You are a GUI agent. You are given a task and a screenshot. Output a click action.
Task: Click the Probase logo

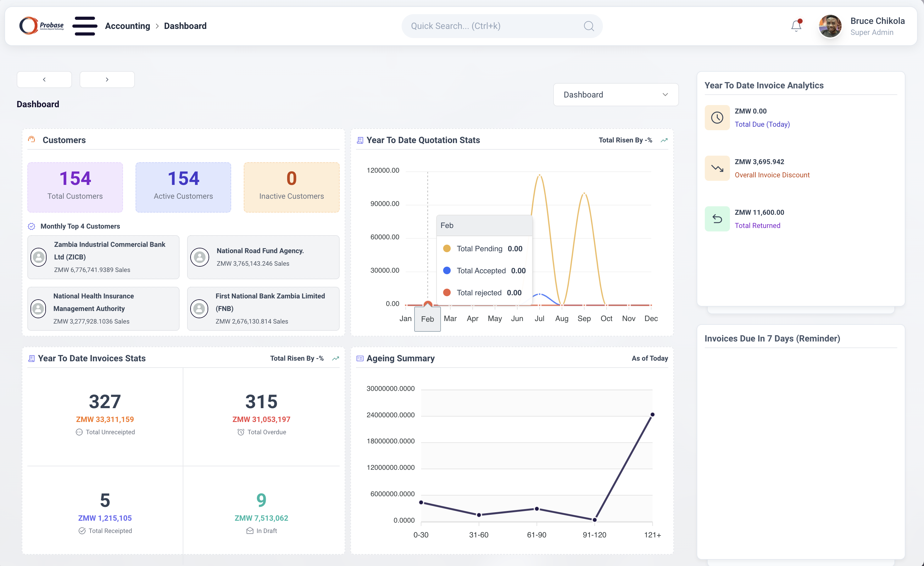41,26
